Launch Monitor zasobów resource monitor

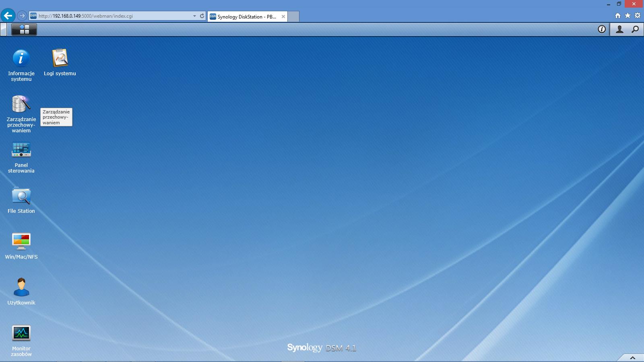tap(21, 333)
